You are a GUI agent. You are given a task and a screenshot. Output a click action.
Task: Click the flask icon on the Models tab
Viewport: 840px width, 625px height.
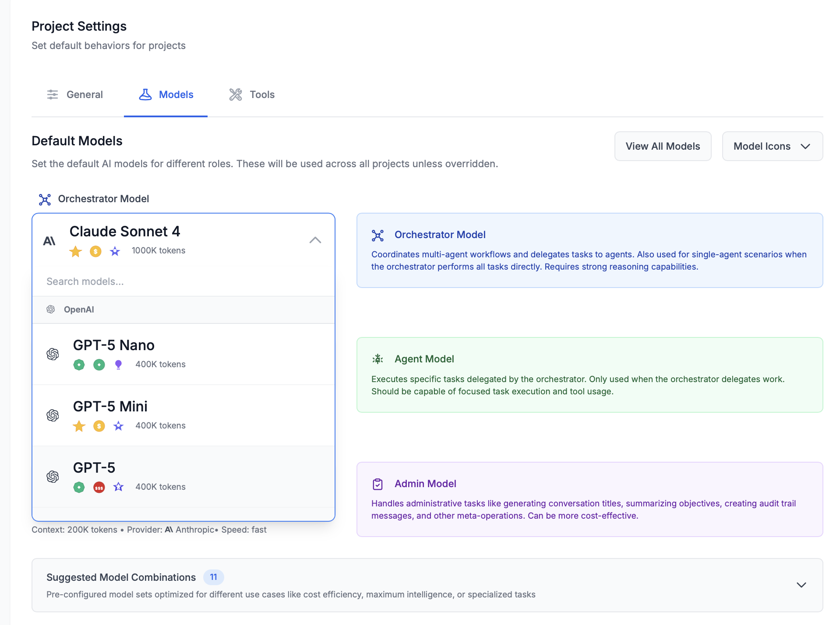[x=145, y=95]
